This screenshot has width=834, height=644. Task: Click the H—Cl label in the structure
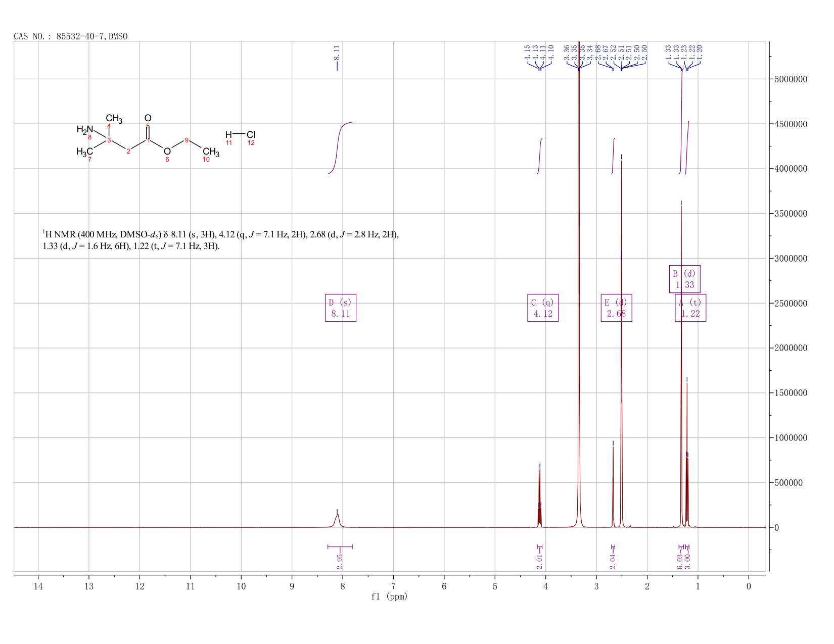coord(240,134)
